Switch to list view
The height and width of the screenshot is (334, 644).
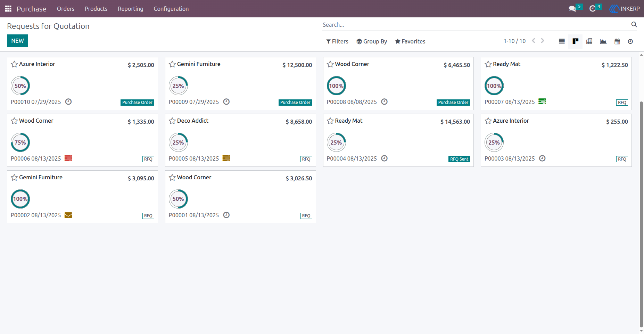562,41
